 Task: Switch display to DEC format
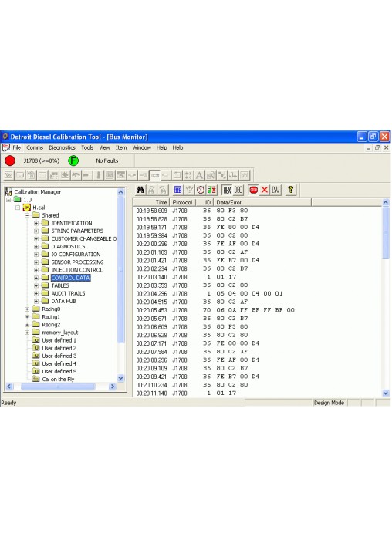[x=238, y=190]
